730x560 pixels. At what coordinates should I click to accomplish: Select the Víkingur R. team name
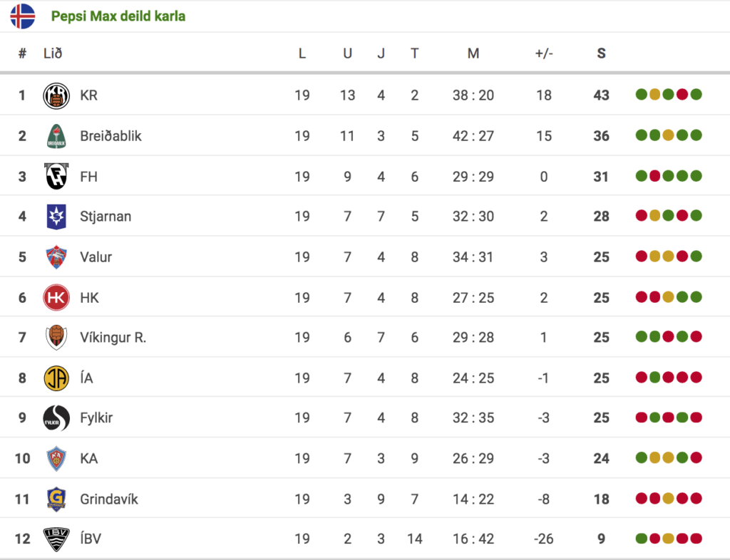(x=113, y=338)
